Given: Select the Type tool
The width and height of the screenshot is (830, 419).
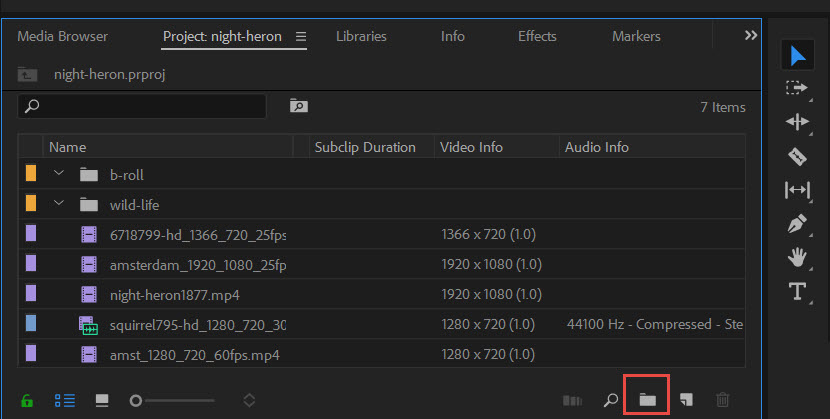Looking at the screenshot, I should point(797,292).
